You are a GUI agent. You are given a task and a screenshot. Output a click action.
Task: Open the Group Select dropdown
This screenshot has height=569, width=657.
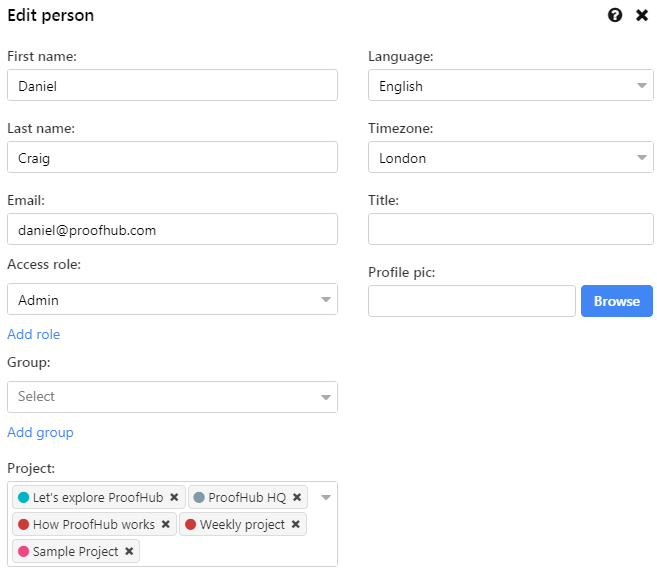[172, 397]
